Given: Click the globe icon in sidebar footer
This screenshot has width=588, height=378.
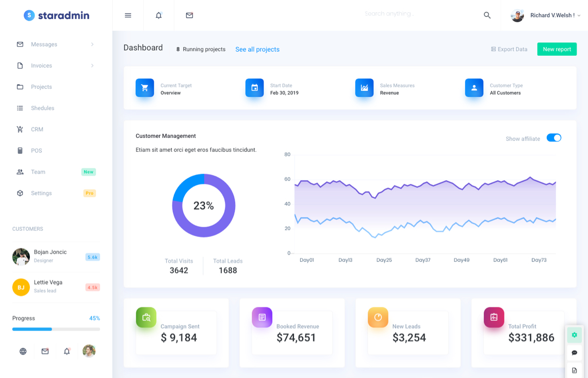Looking at the screenshot, I should click(23, 351).
